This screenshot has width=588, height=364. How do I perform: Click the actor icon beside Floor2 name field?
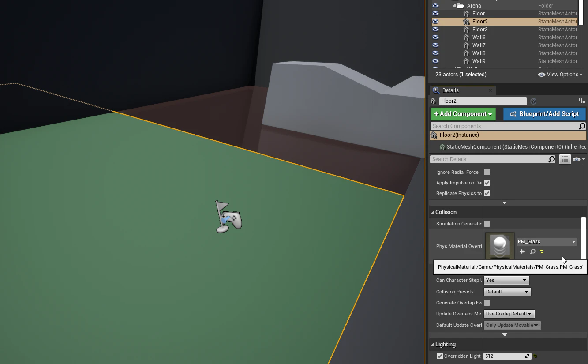tap(433, 101)
